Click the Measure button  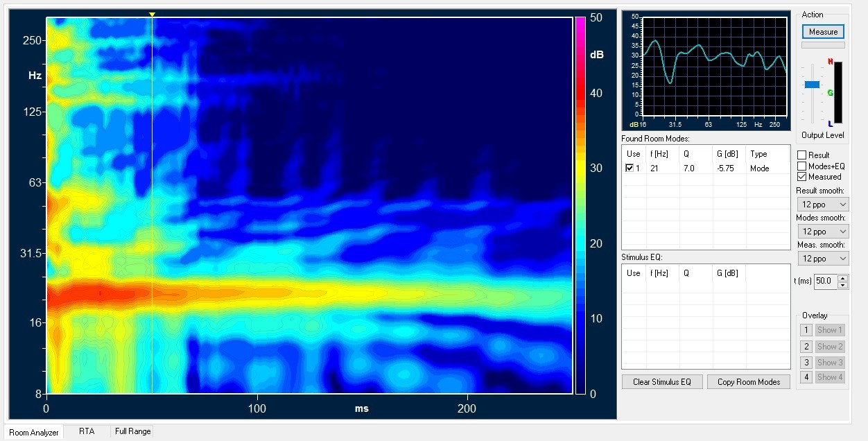click(x=823, y=32)
